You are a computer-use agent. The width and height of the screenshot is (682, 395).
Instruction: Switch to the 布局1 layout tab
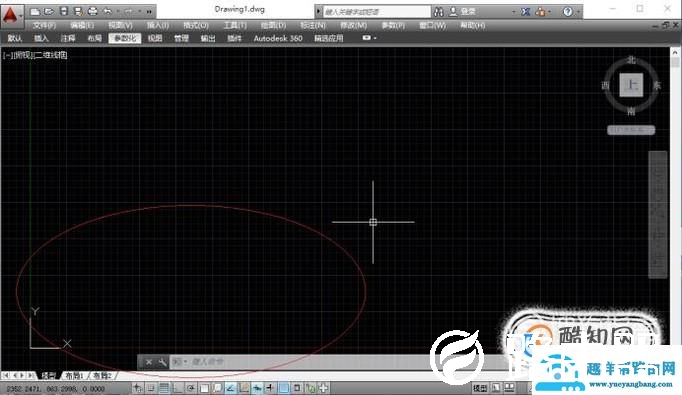pyautogui.click(x=74, y=375)
